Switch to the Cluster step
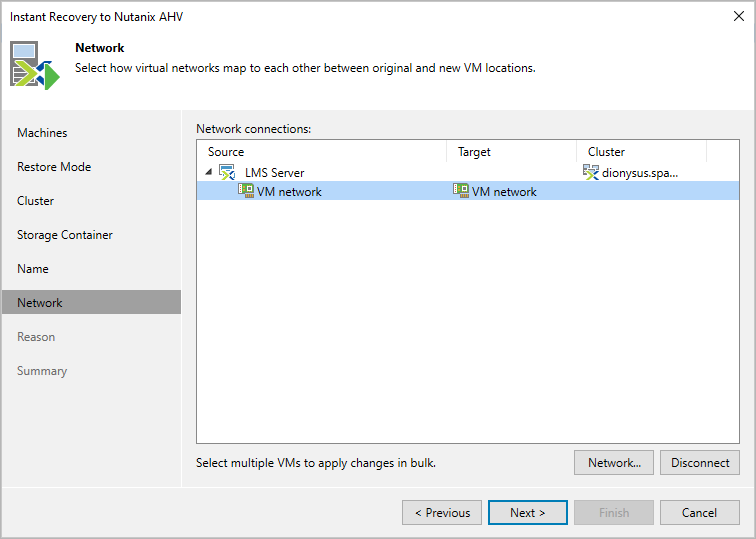Screen dimensions: 756x539 (36, 201)
